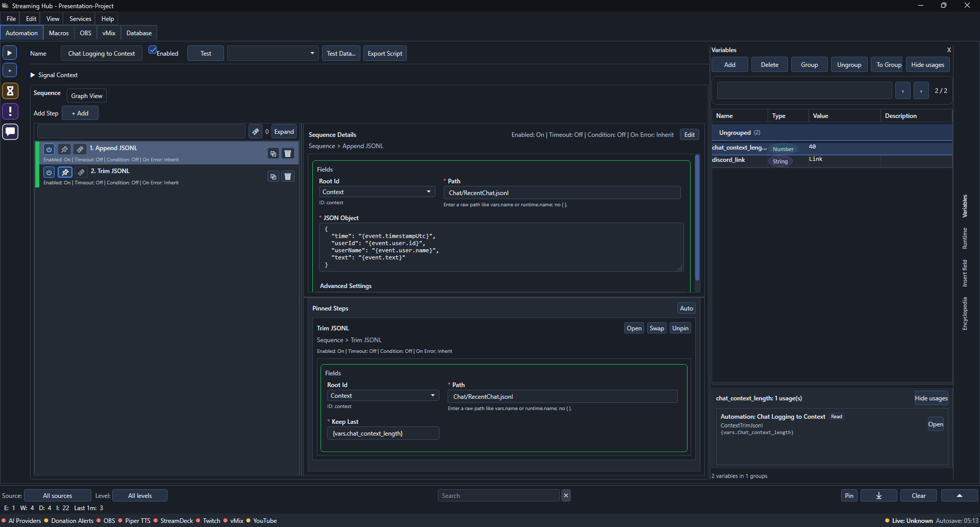Screen dimensions: 980x527
Task: Click the Test Data... button
Action: [341, 53]
